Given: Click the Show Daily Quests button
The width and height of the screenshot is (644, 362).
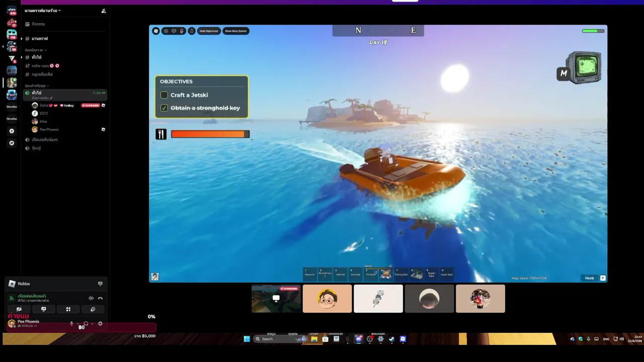Looking at the screenshot, I should [x=236, y=31].
